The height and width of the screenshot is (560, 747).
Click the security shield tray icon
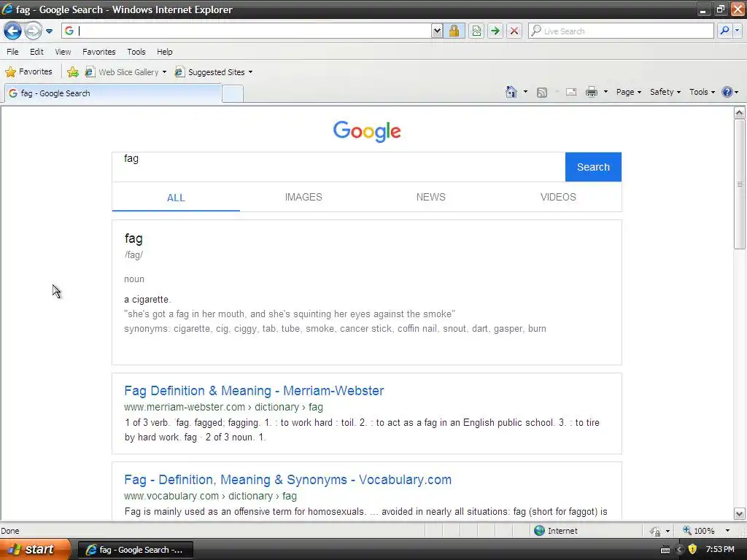[692, 550]
